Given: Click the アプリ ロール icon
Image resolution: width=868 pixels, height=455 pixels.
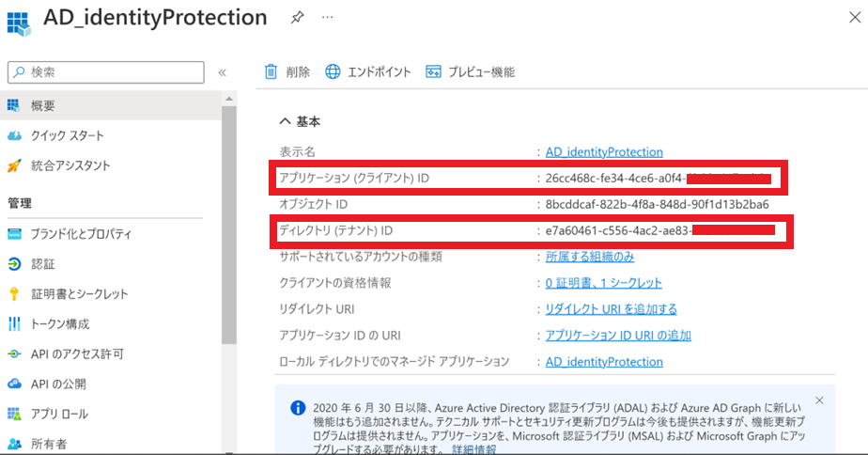Looking at the screenshot, I should coord(14,414).
